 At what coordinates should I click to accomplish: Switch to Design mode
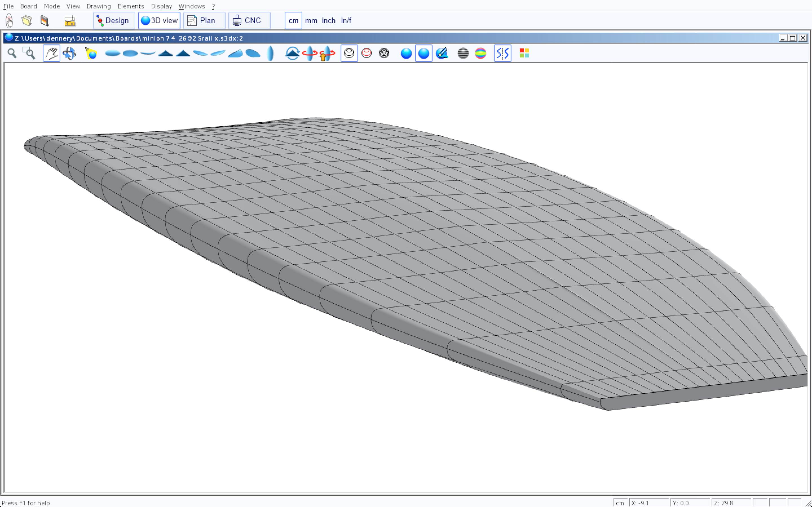tap(114, 21)
